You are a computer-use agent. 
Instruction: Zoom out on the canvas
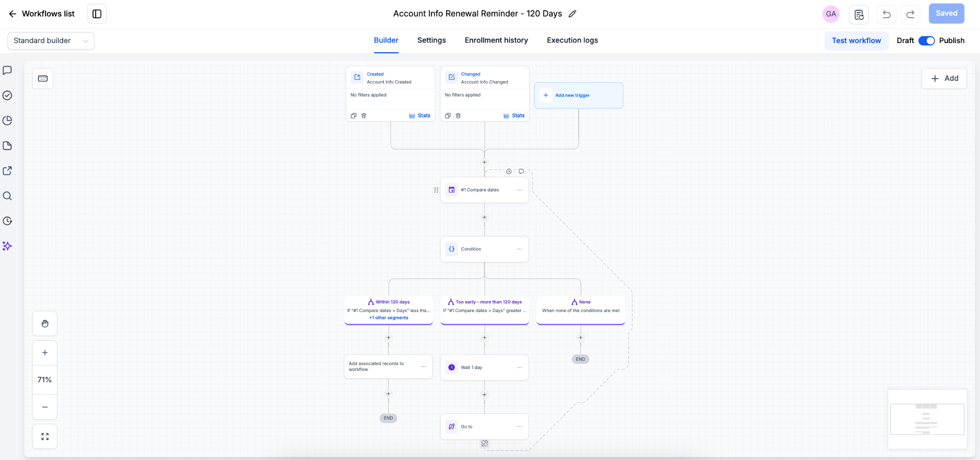[x=45, y=407]
